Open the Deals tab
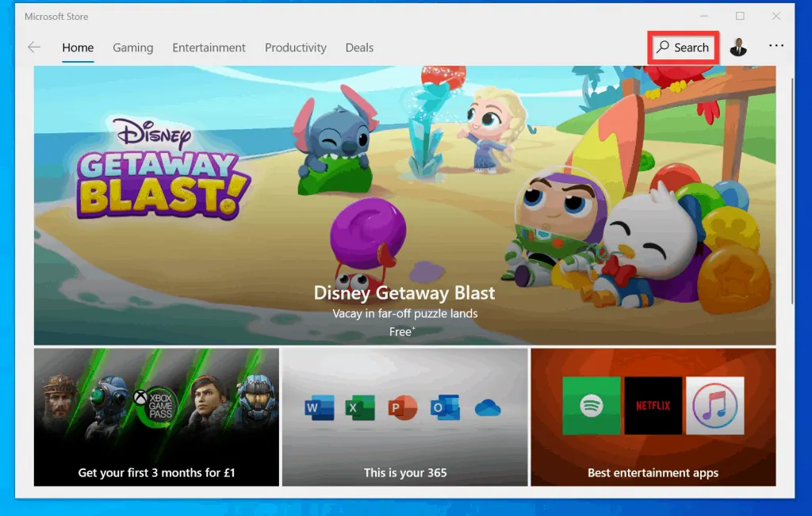 pos(359,48)
